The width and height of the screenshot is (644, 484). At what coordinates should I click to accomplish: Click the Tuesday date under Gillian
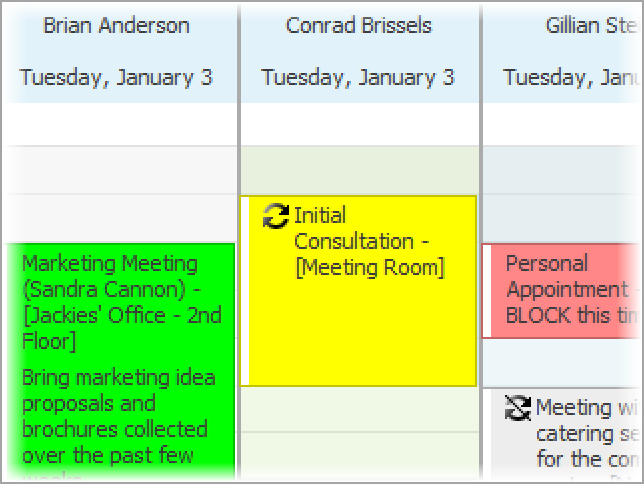(572, 78)
